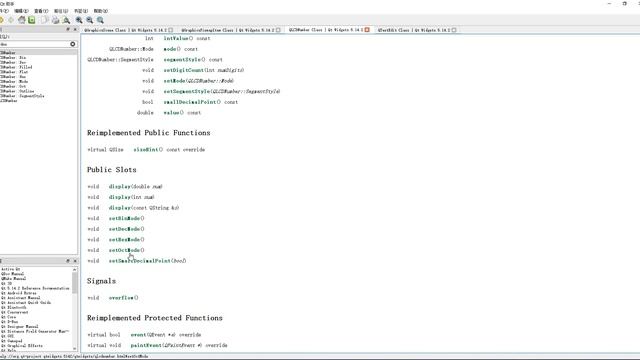The image size is (640, 360).
Task: Close the QGraphicsScene Class tab
Action: tap(171, 30)
